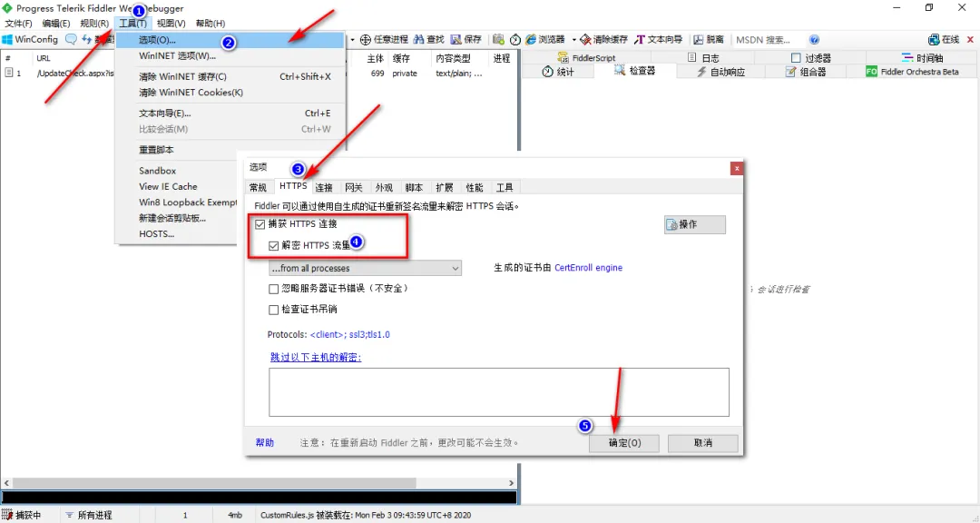The image size is (980, 523).
Task: Open 文本向导 text wizard toolbar icon
Action: point(658,39)
